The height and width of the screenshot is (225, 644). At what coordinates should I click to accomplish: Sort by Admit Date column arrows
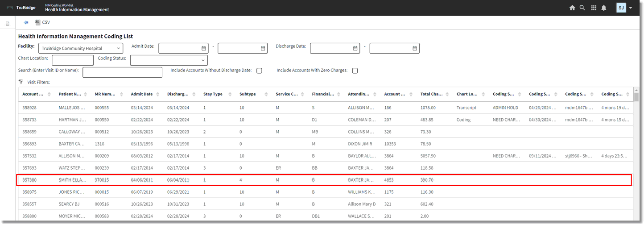(157, 94)
